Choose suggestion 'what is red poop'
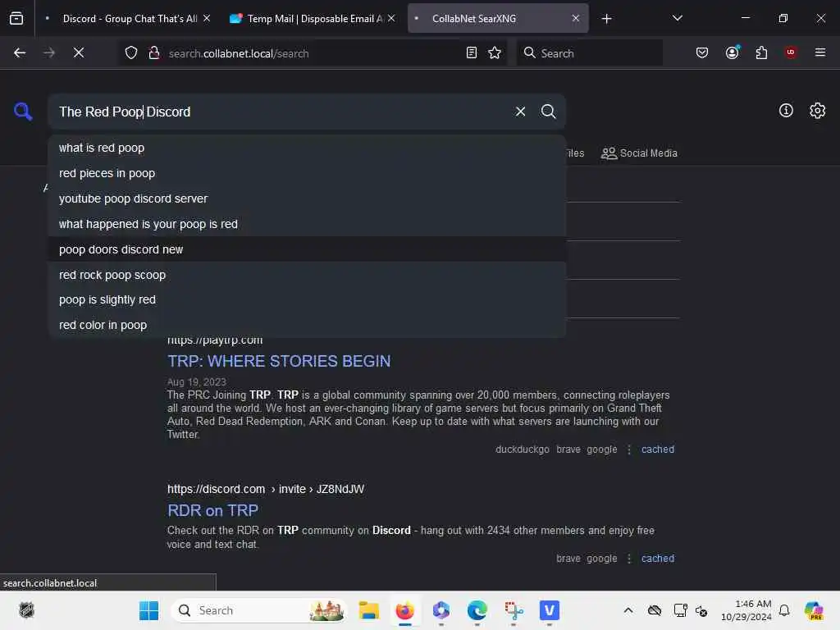Screen dimensions: 840x630 (307, 148)
